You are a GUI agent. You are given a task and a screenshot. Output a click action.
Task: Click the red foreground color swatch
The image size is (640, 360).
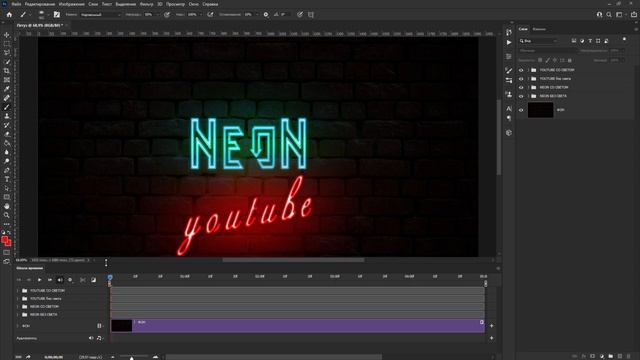pos(4,240)
